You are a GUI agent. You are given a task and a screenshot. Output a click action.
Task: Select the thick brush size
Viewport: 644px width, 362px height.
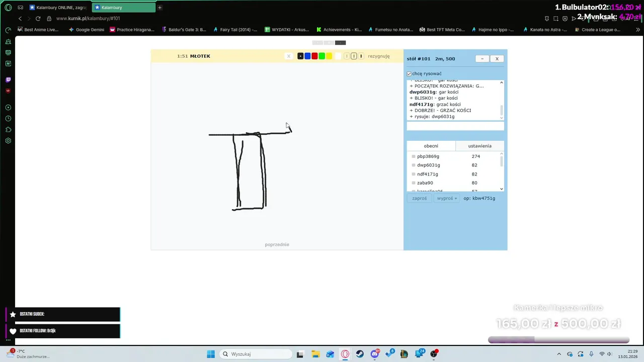(x=361, y=56)
